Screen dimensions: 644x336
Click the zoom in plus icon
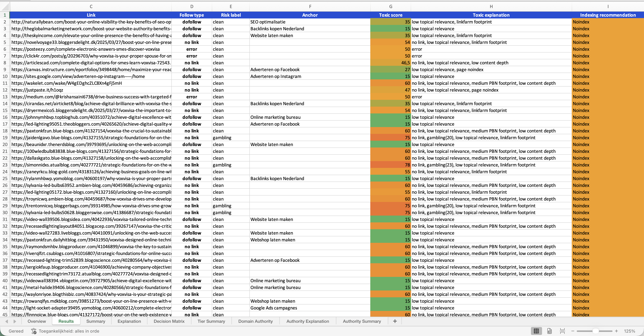(616, 331)
